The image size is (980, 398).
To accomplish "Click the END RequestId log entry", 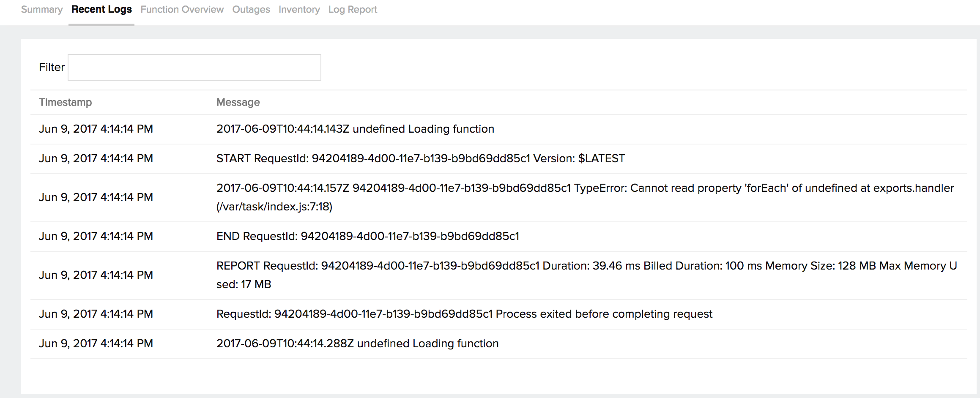I will tap(368, 236).
